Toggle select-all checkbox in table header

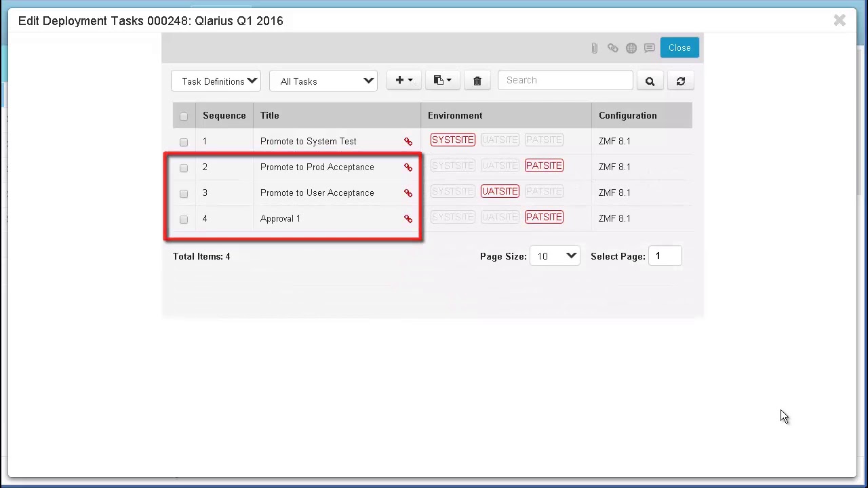184,117
